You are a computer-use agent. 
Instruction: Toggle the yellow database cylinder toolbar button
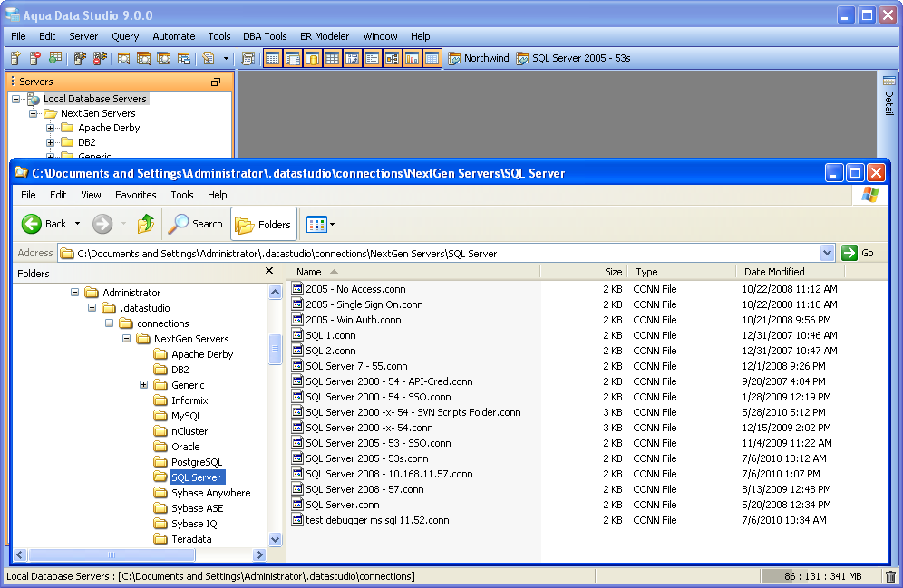[x=313, y=58]
